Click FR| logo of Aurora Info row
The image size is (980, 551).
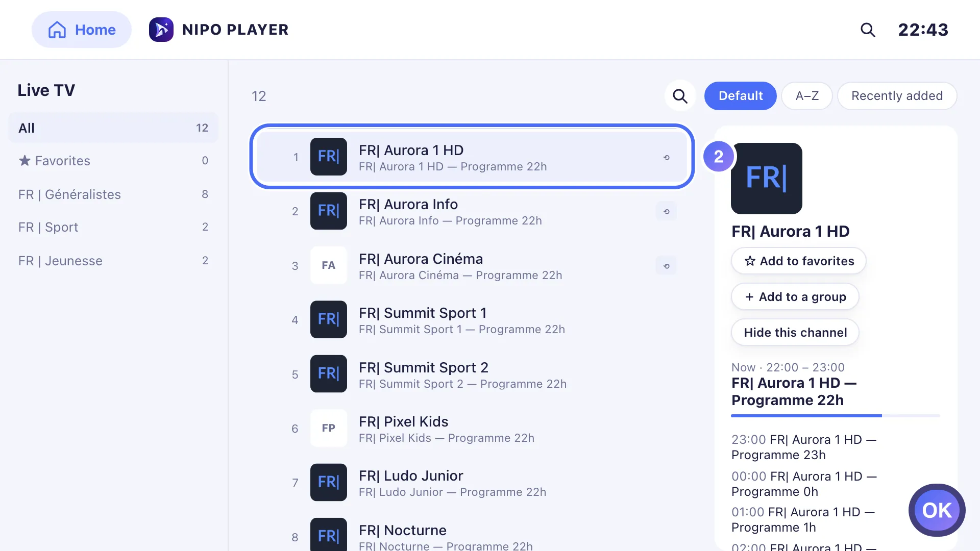coord(329,211)
